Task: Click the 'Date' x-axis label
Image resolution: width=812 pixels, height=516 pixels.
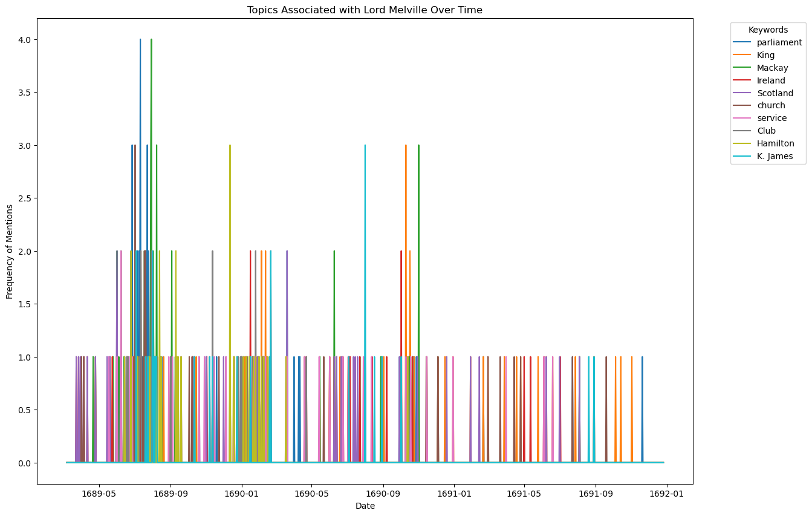Action: 365,506
